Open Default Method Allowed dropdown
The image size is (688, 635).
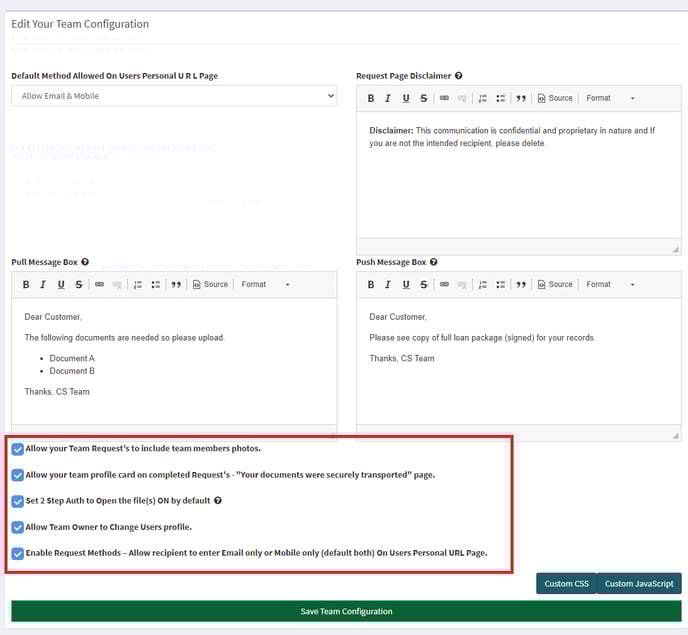click(x=174, y=96)
